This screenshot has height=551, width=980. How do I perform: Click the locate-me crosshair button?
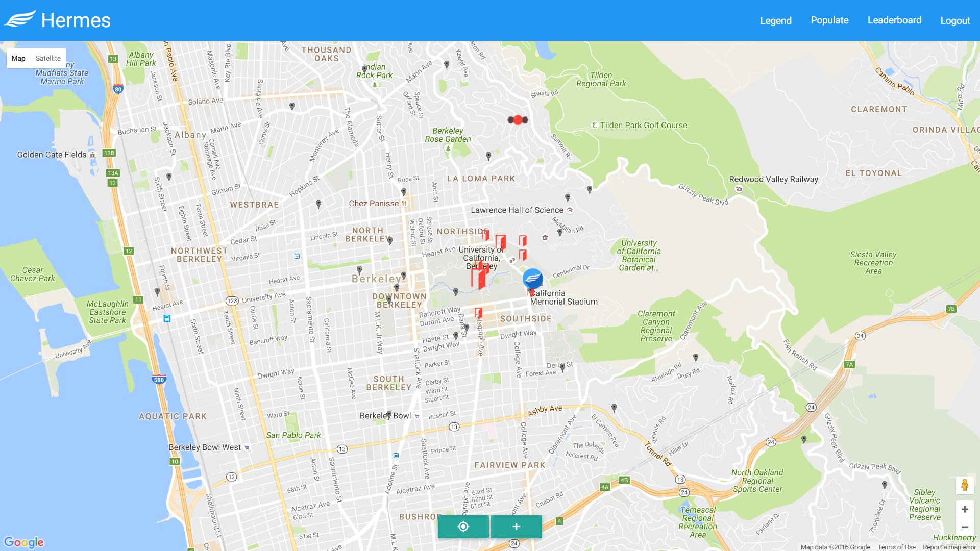pos(463,527)
